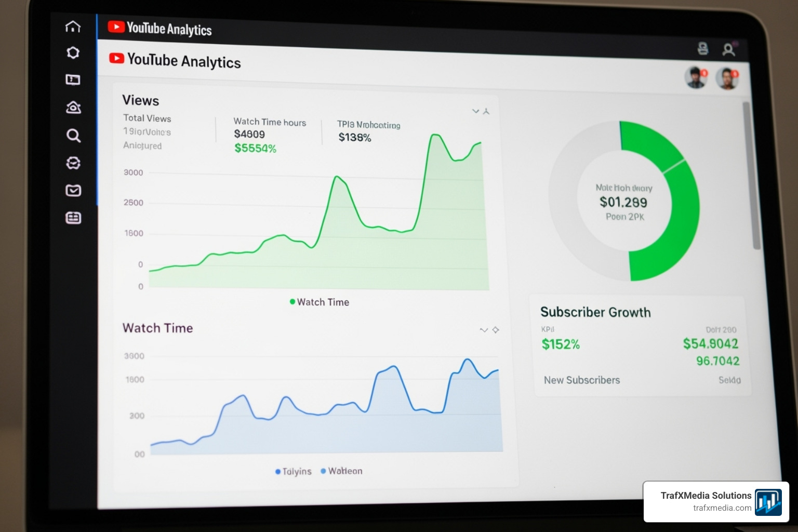
Task: Open the Home icon in sidebar
Action: (73, 26)
